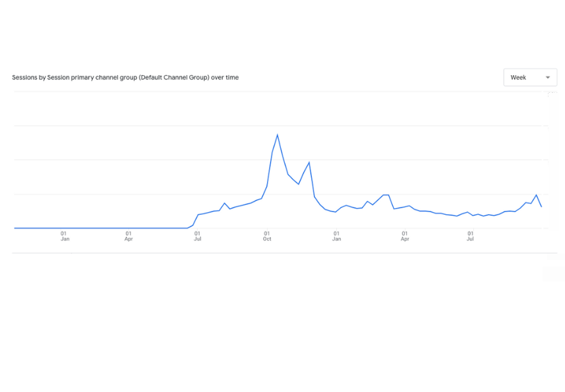The width and height of the screenshot is (565, 392).
Task: Select the second-tallest peak on the line
Action: tap(309, 162)
